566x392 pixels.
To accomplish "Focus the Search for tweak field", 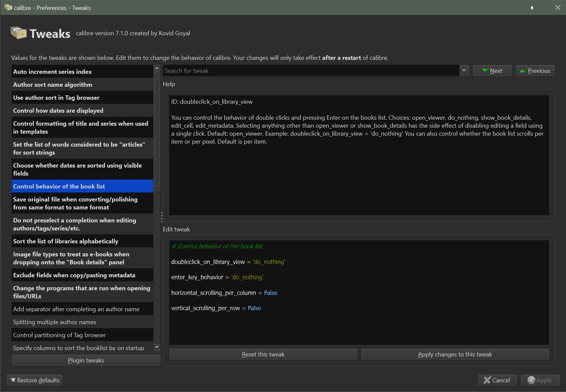I will tap(311, 70).
